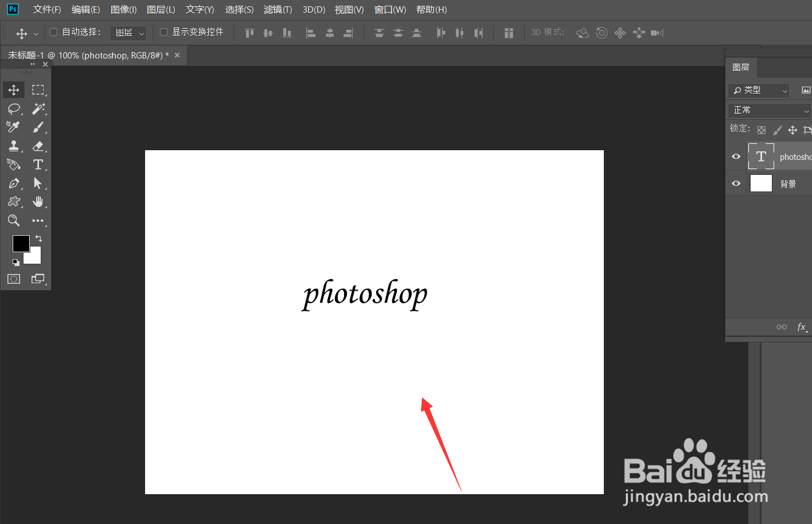Image resolution: width=812 pixels, height=524 pixels.
Task: Open the background color picker
Action: (34, 257)
